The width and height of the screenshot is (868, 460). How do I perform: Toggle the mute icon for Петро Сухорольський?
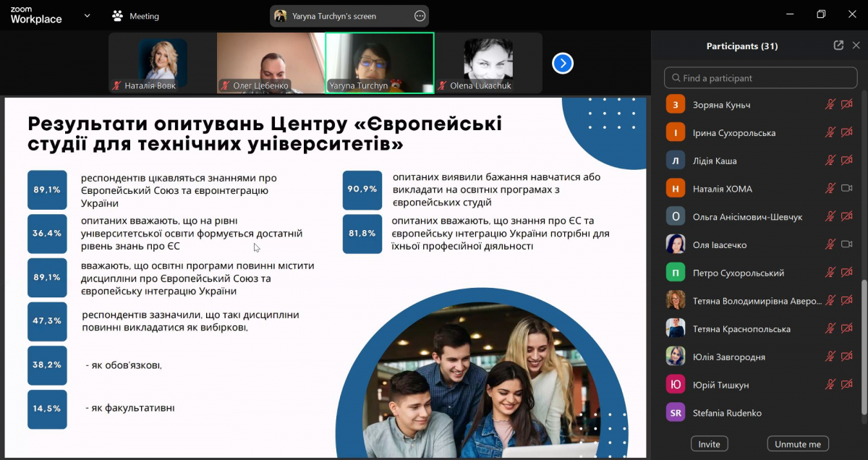831,273
